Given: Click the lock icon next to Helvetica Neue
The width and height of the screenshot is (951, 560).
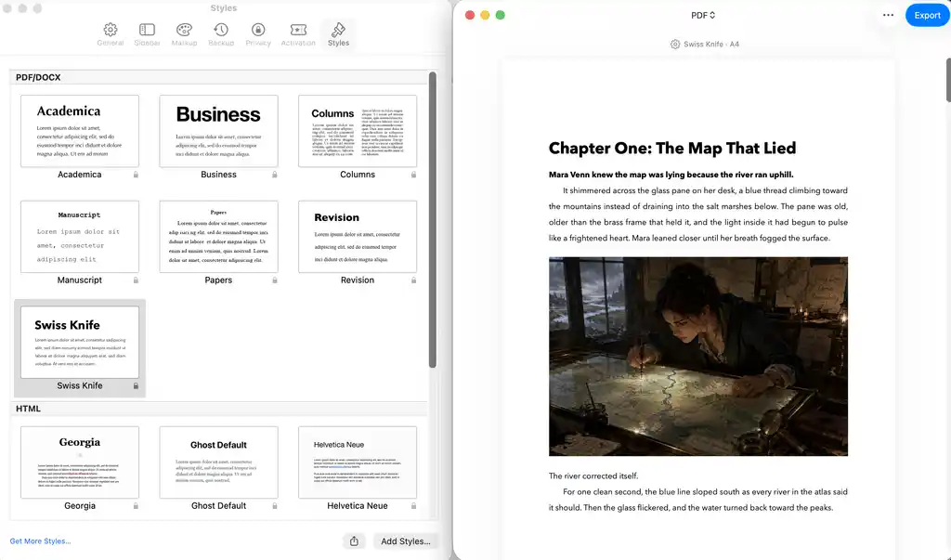Looking at the screenshot, I should pos(413,506).
